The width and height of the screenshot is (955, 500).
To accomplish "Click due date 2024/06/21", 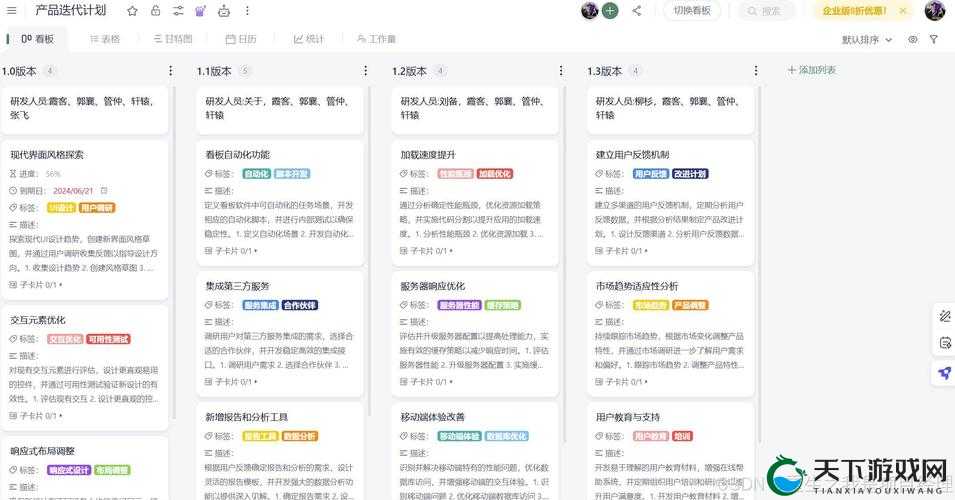I will coord(73,191).
